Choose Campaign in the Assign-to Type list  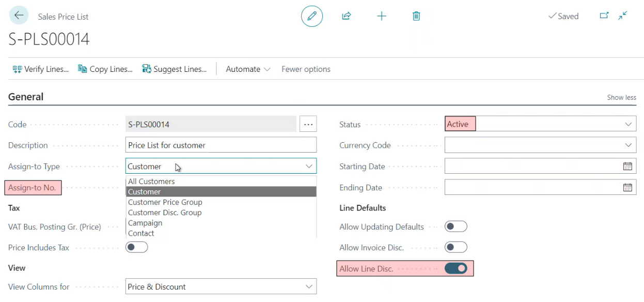click(x=145, y=223)
